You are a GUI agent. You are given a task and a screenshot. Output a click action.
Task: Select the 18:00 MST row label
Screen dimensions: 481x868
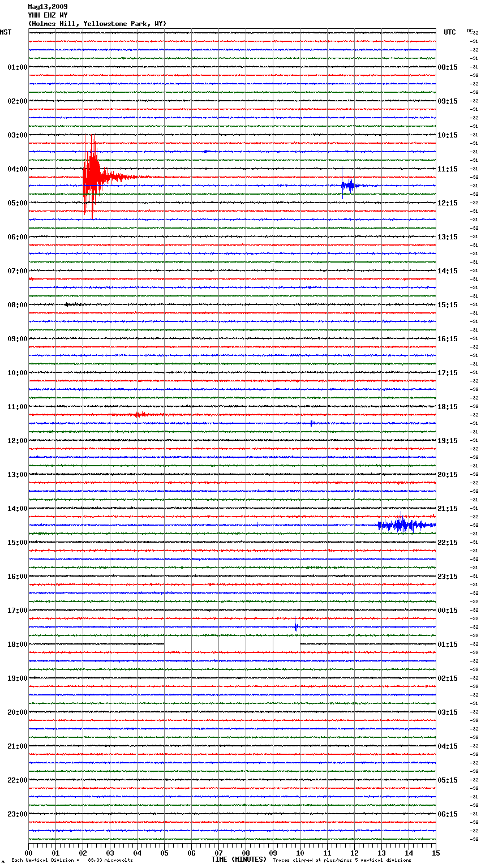click(18, 644)
